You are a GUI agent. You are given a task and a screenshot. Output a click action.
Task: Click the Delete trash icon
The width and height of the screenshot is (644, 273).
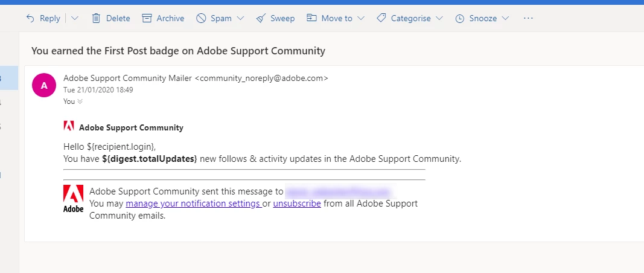pyautogui.click(x=96, y=18)
